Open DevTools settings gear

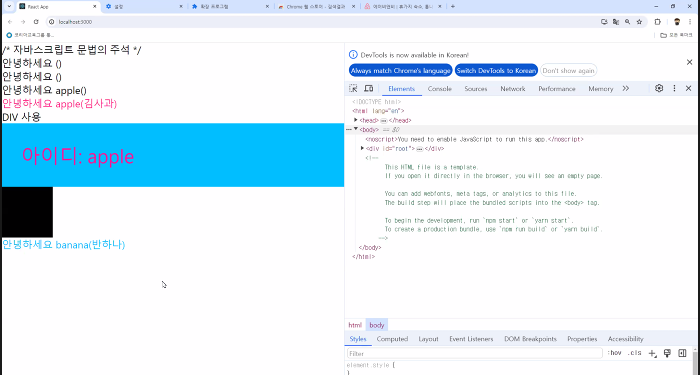[659, 88]
